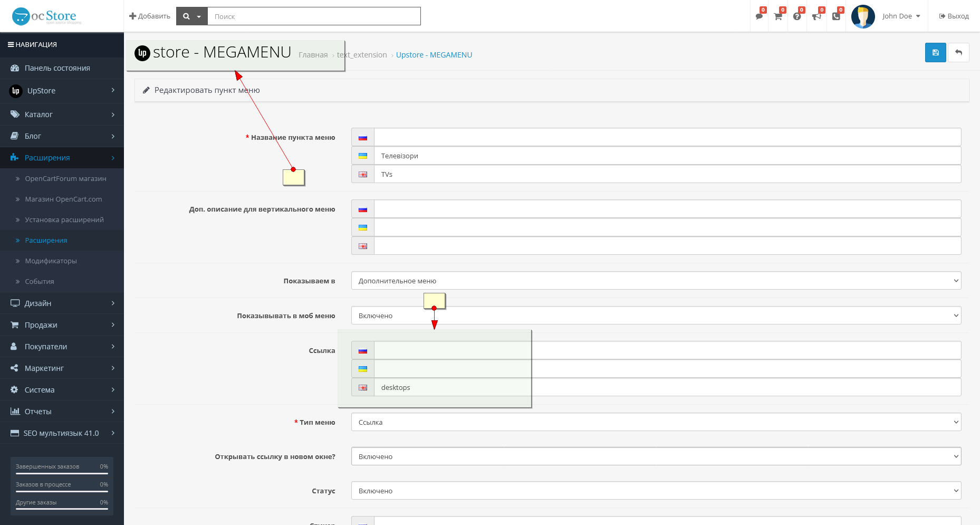Click the ocStore logo
The width and height of the screenshot is (980, 525).
tap(47, 16)
